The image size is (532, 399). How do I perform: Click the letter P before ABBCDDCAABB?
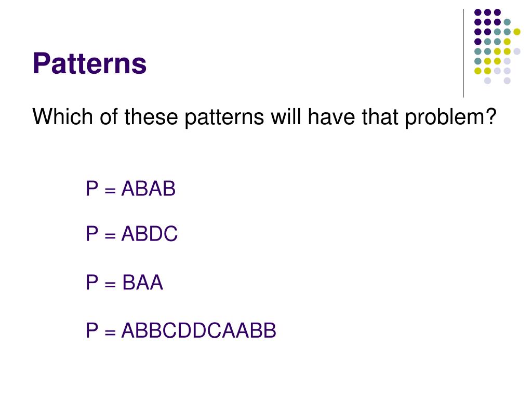(x=92, y=330)
